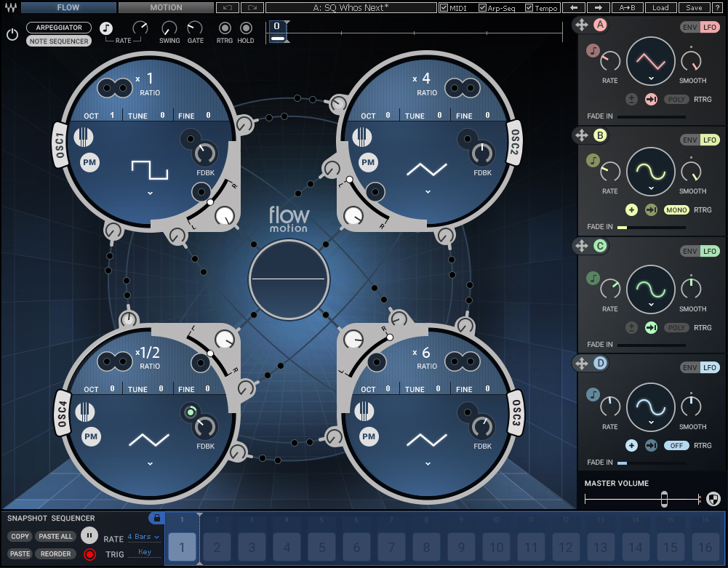
Task: Switch to the Motion tab
Action: [166, 8]
